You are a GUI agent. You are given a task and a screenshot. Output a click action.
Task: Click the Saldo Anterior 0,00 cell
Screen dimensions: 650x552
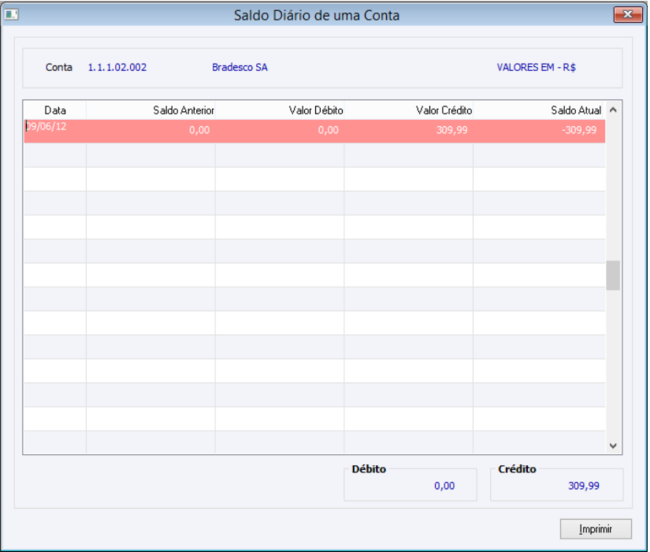[151, 131]
